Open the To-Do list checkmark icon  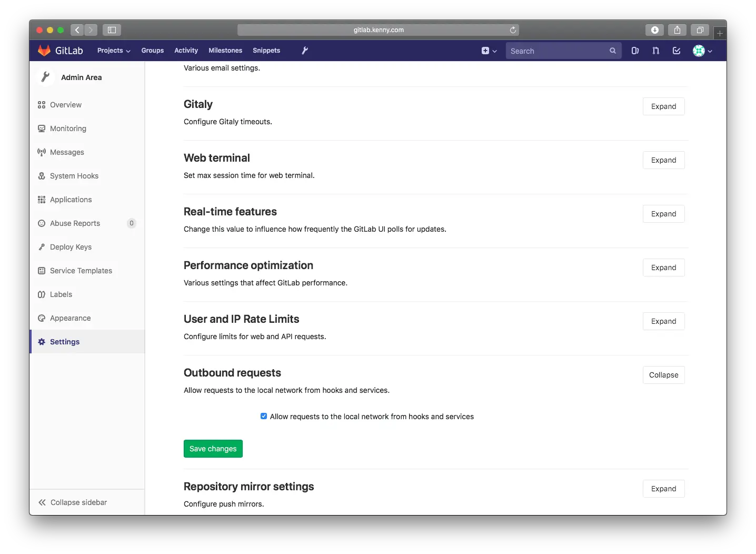tap(677, 51)
